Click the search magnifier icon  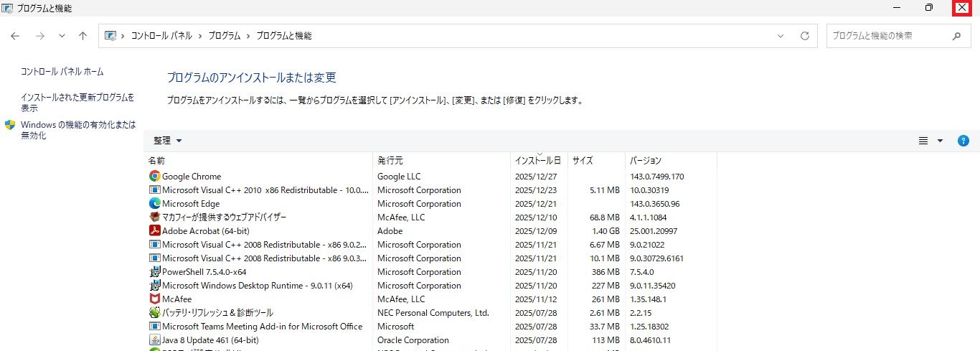coord(956,36)
